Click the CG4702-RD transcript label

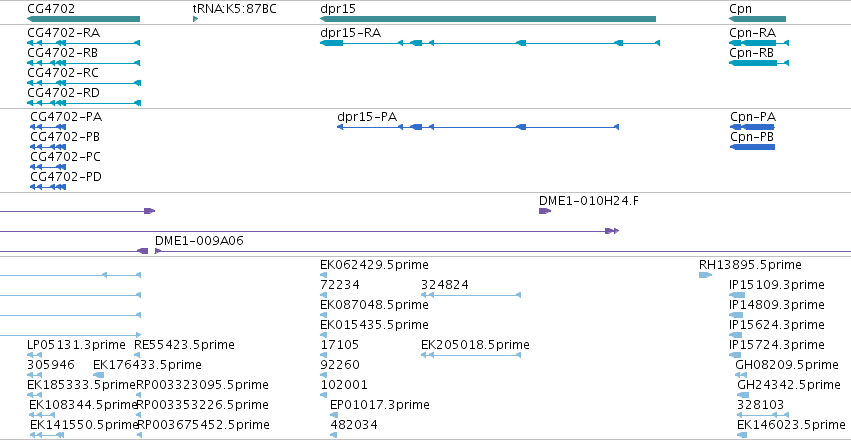click(63, 93)
